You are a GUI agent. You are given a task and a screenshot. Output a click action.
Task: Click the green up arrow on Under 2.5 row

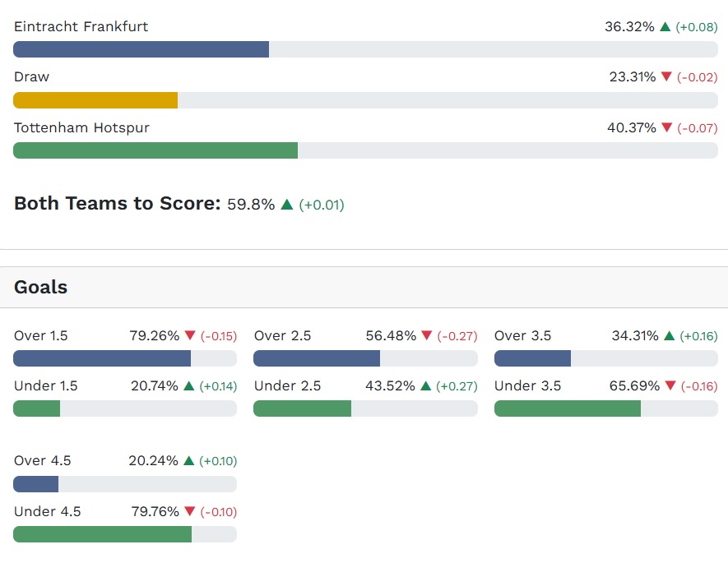426,386
